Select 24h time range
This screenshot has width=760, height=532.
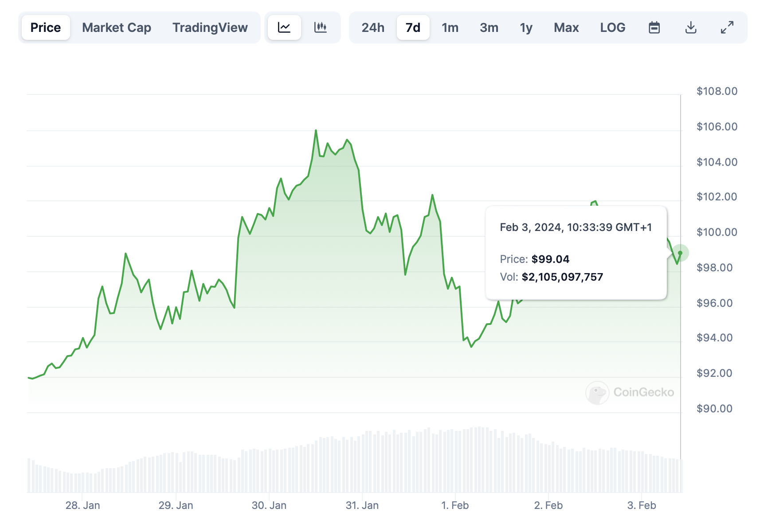pos(372,27)
